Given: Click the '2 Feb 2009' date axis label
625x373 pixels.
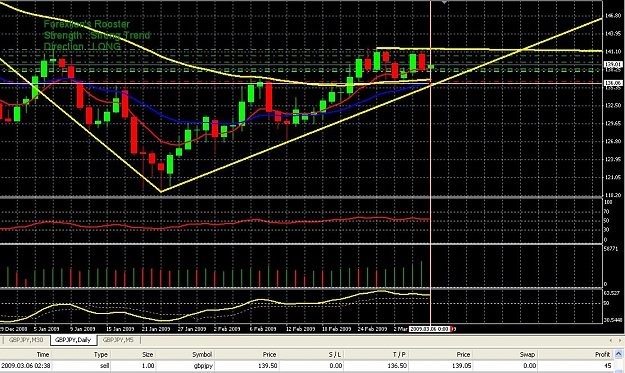Looking at the screenshot, I should click(x=227, y=329).
